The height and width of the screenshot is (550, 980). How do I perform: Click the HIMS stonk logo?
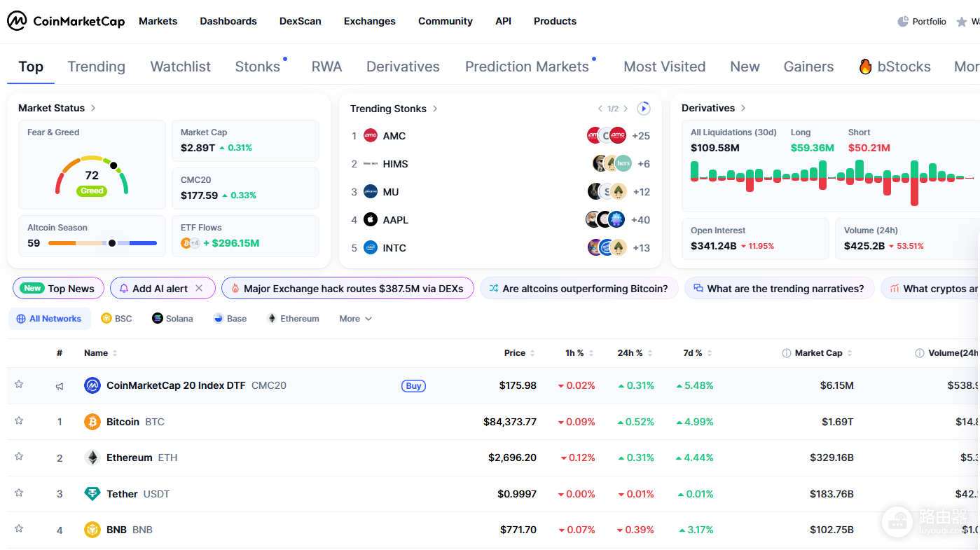371,164
